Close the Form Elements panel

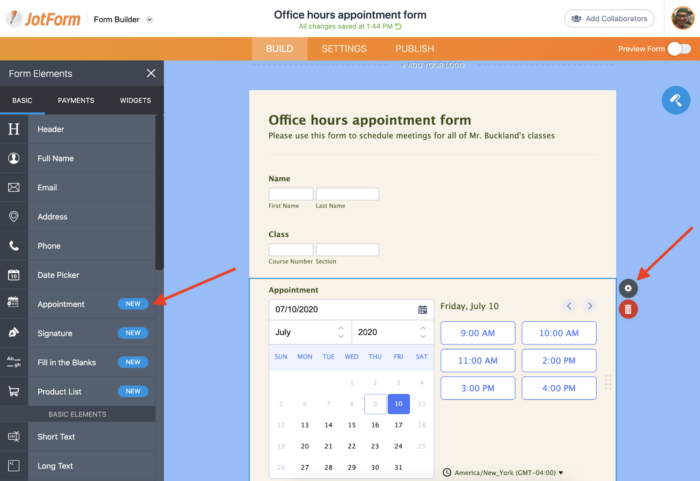click(x=151, y=73)
